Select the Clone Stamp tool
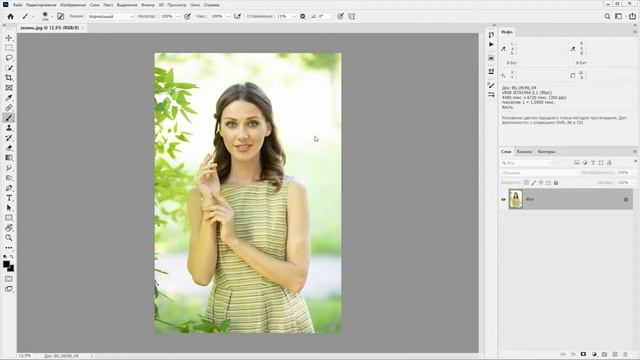The width and height of the screenshot is (640, 360). 9,128
